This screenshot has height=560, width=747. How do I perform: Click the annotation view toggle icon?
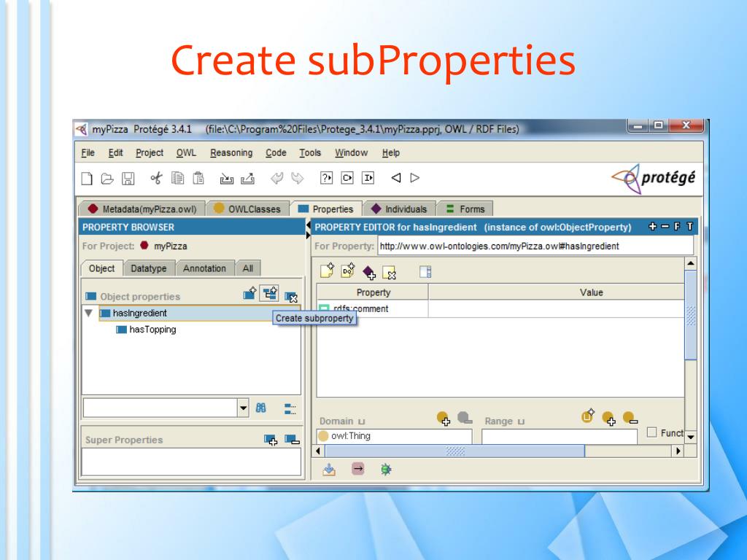click(425, 271)
